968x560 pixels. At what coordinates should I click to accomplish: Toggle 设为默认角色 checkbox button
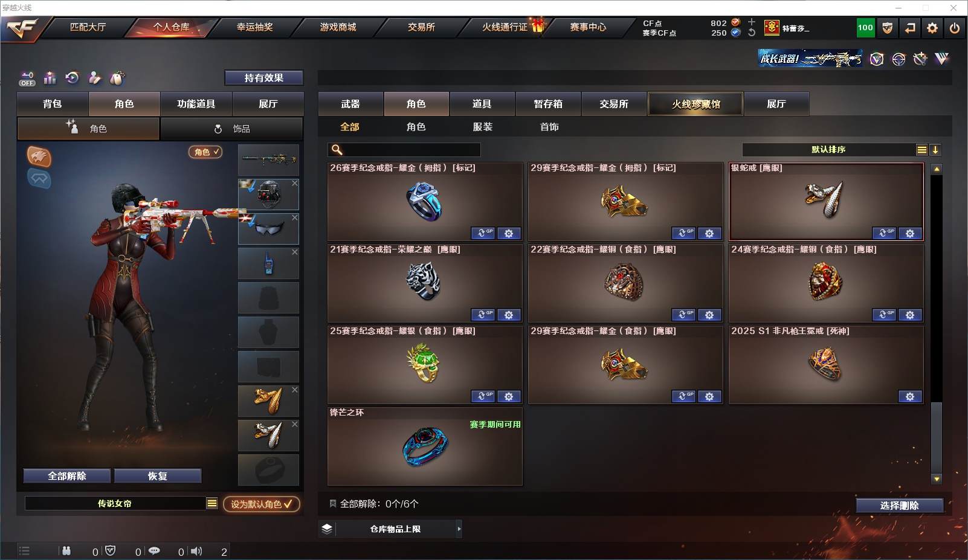pos(262,504)
